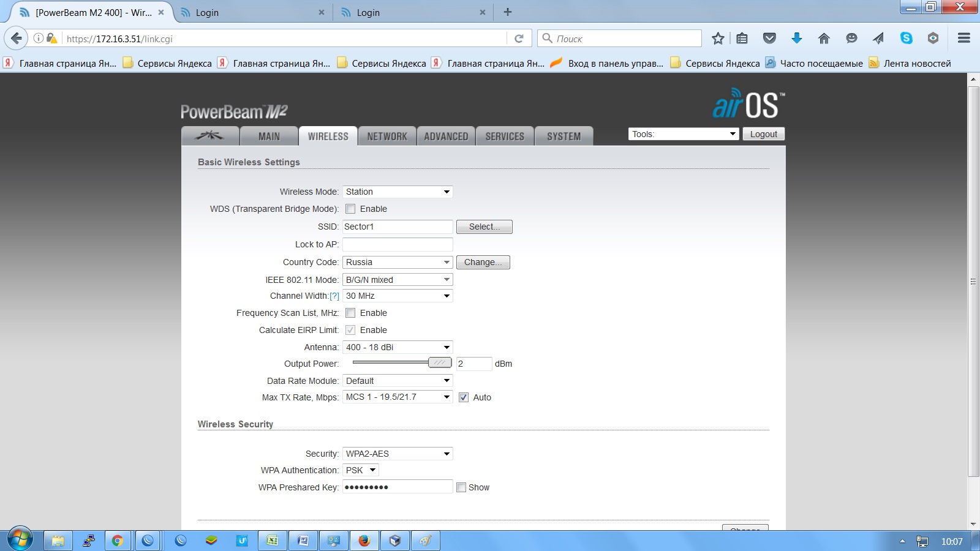The width and height of the screenshot is (980, 551).
Task: Open the Wireless Mode dropdown showing Station
Action: coord(398,192)
